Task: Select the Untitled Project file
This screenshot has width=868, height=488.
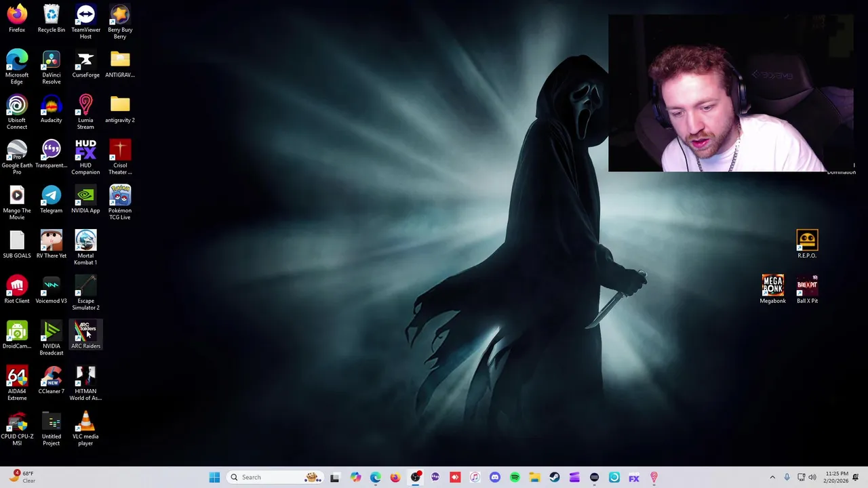Action: [52, 428]
